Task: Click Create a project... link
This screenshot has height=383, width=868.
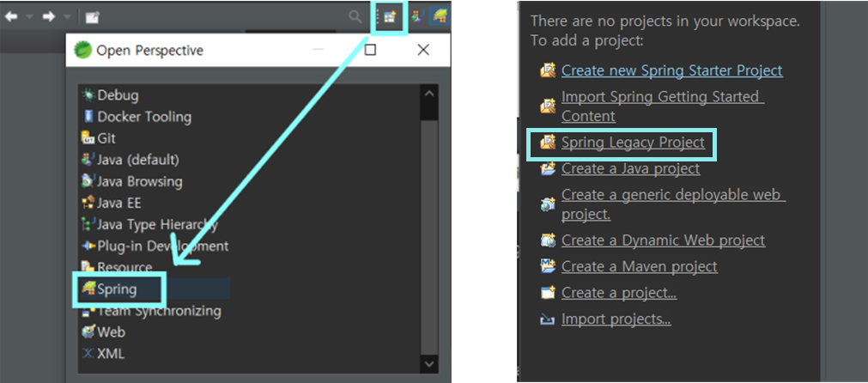Action: pos(619,292)
